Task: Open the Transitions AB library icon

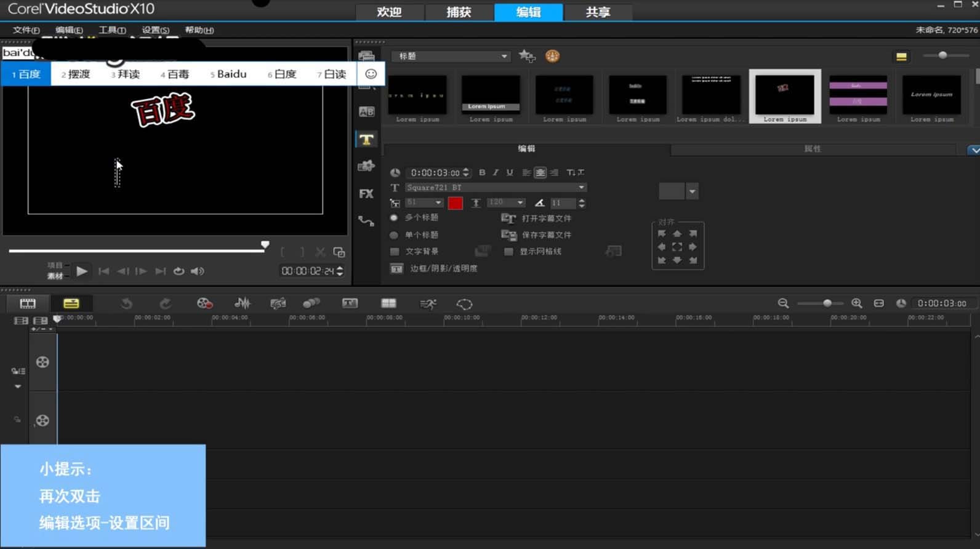Action: (x=366, y=111)
